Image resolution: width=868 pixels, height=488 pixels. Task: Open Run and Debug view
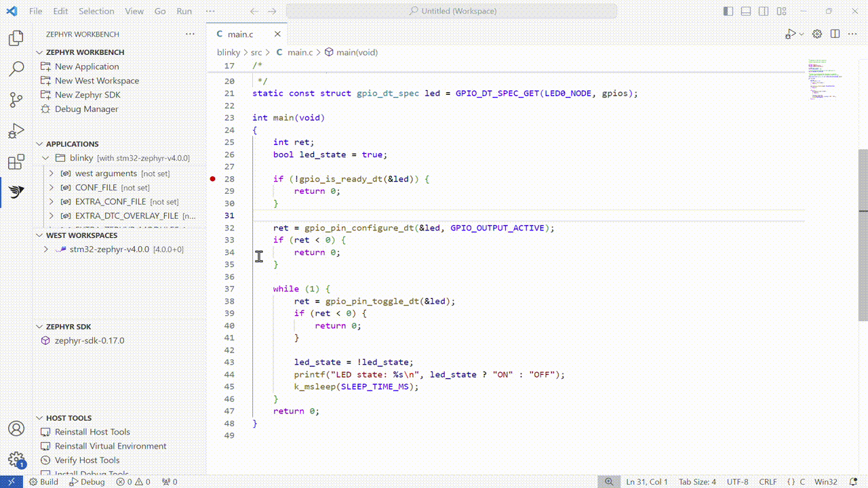[16, 131]
